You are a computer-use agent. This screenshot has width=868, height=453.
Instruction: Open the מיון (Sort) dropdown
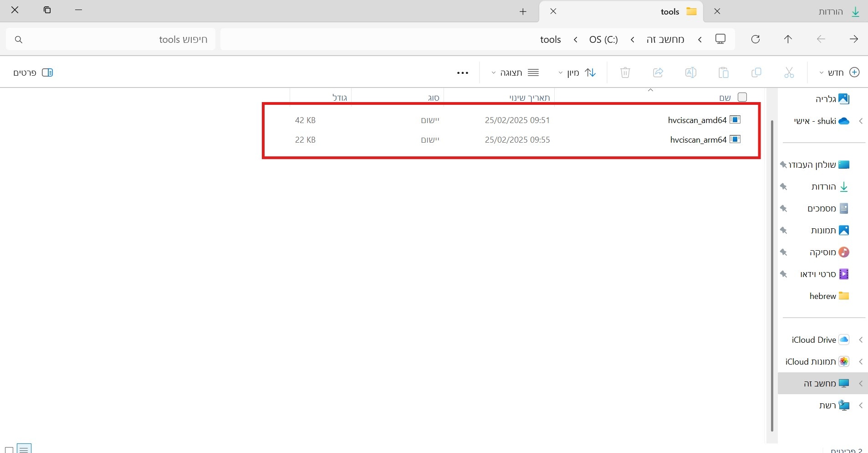pyautogui.click(x=577, y=72)
